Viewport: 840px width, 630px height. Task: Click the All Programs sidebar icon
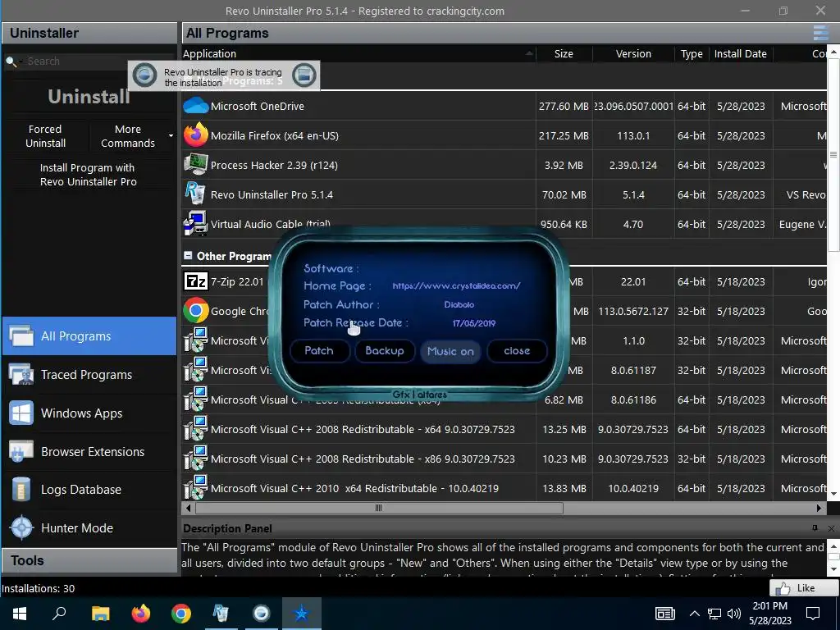click(21, 336)
